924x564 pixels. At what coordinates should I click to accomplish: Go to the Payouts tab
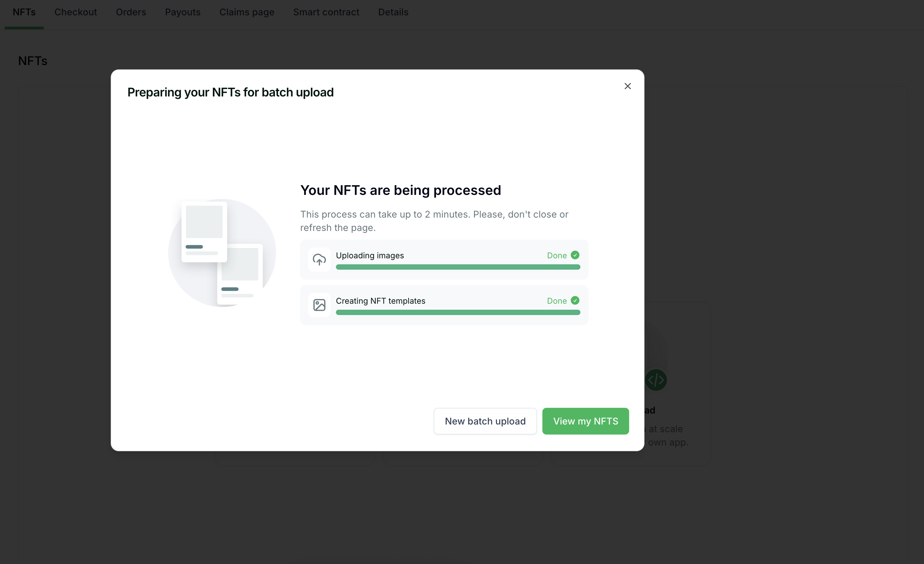[x=182, y=12]
